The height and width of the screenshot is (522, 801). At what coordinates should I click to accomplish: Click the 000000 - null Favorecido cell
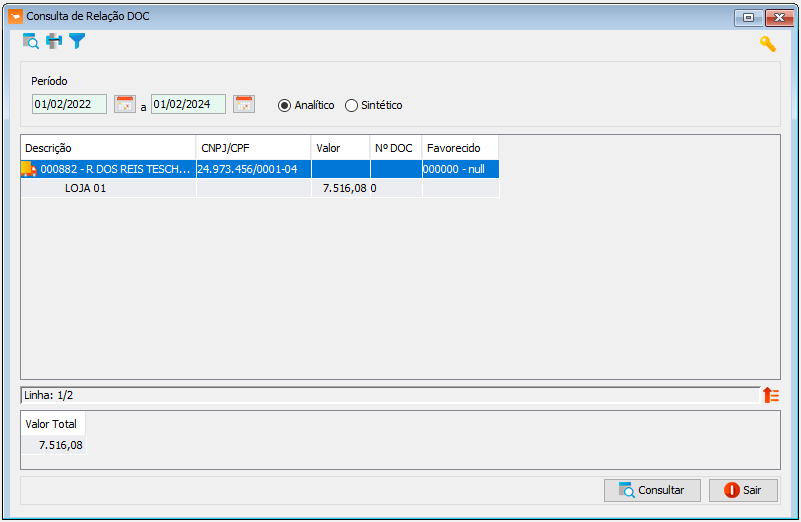tap(460, 169)
